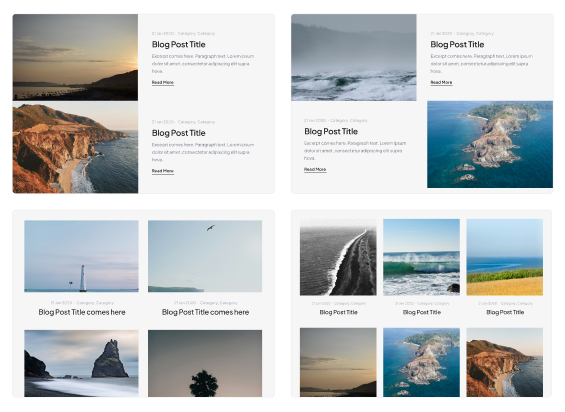Open the yellow field by the sea thumbnail
This screenshot has width=565, height=412.
coord(504,257)
